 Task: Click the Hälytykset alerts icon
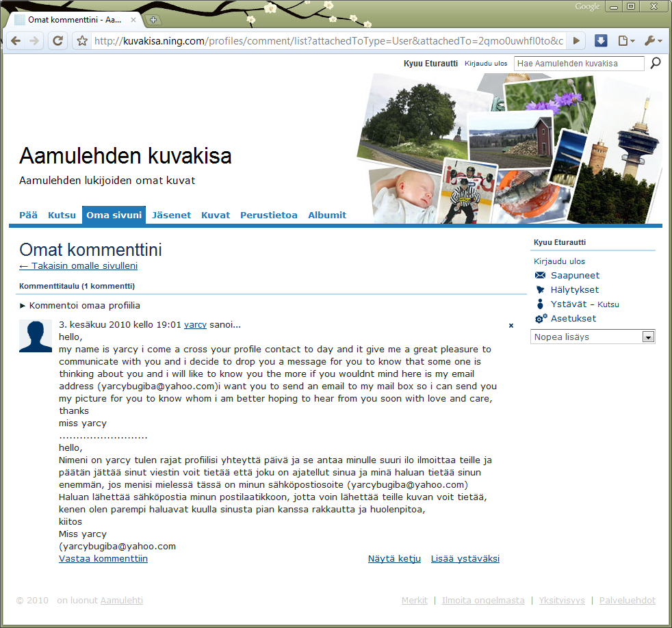coord(540,290)
